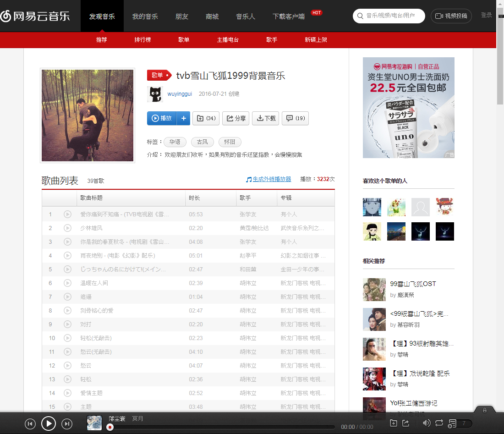Select 推荐 in red subnav

point(101,40)
